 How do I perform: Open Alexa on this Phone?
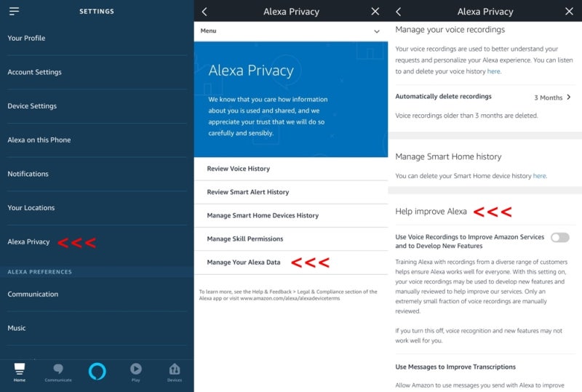pos(97,140)
